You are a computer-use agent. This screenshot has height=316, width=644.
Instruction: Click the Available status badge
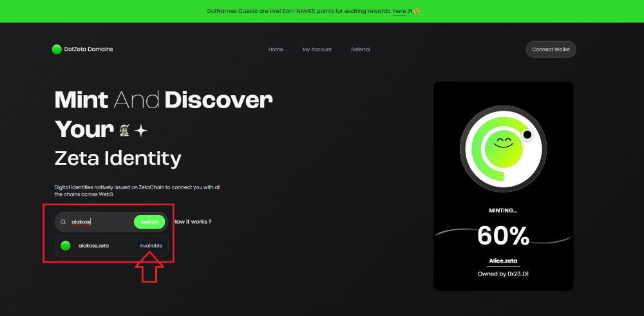coord(151,246)
